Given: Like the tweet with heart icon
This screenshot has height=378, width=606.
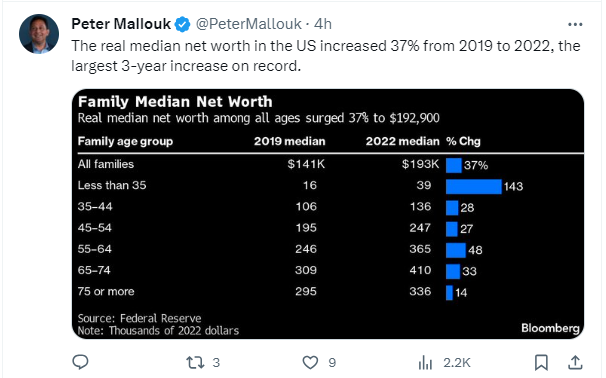Looking at the screenshot, I should [x=310, y=363].
